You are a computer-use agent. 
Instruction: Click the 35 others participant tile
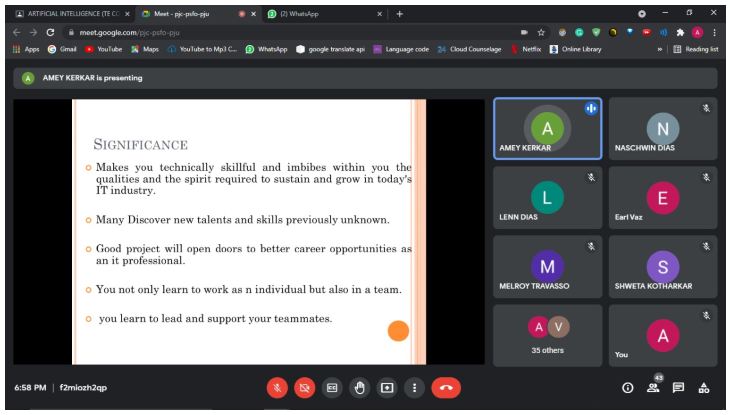[x=548, y=338]
